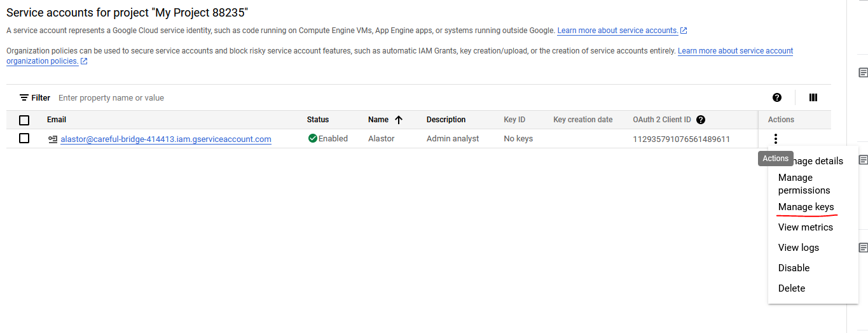Viewport: 868px width, 333px height.
Task: Click the OAuth client ID 112935791076561489611
Action: 681,139
